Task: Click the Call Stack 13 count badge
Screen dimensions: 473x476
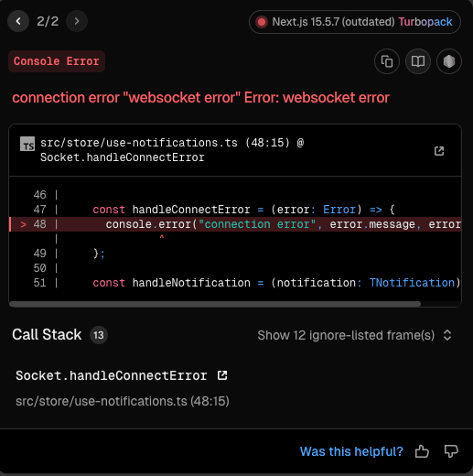Action: click(x=99, y=335)
